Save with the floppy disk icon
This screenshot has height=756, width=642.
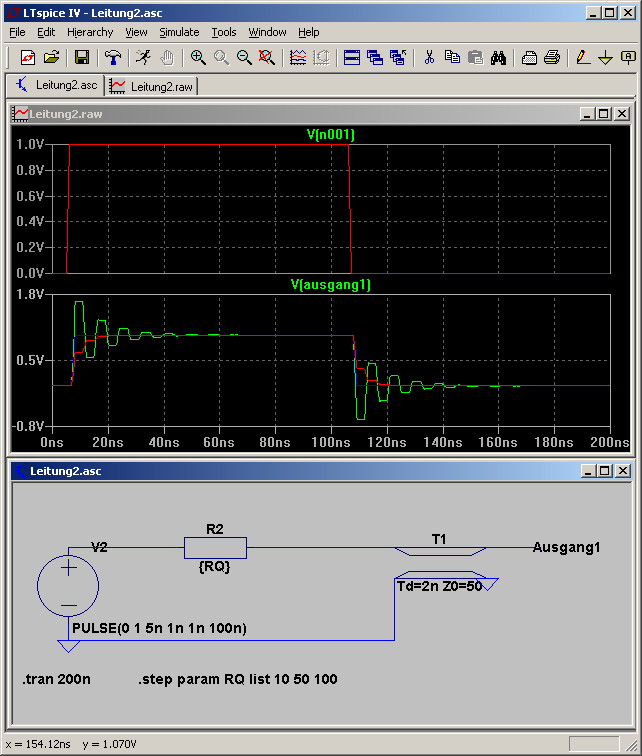[x=81, y=57]
